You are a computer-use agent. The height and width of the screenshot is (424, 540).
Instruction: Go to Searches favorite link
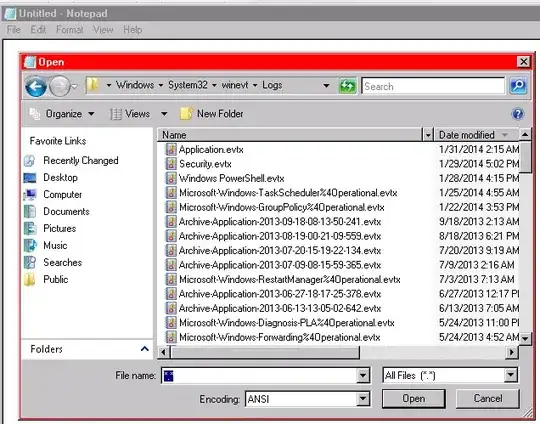tap(53, 262)
